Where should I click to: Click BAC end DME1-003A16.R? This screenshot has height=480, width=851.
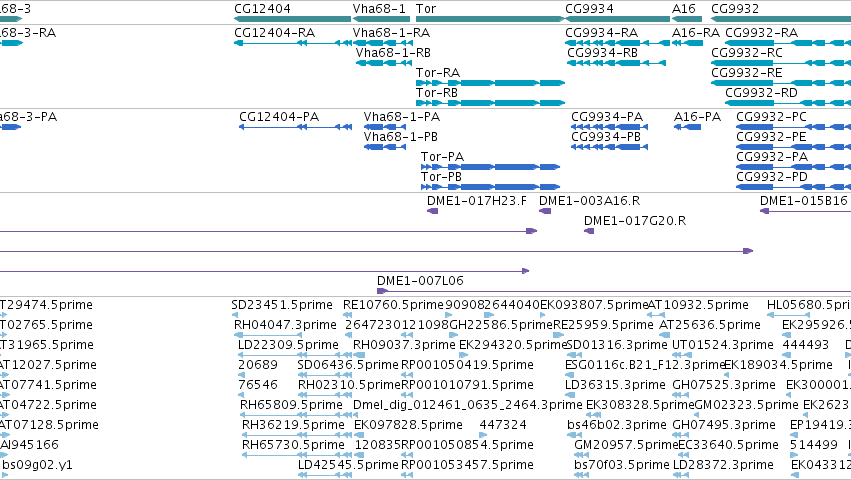[x=589, y=201]
